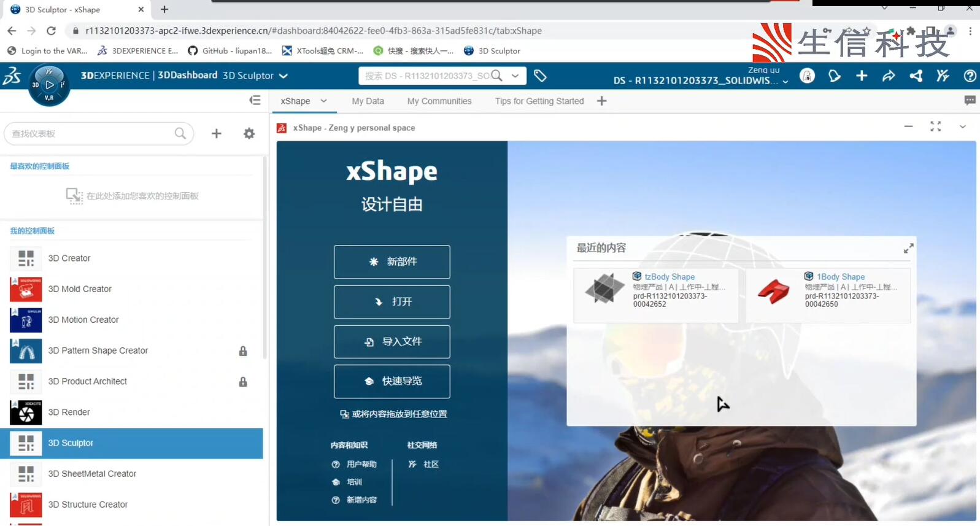Click the magnifier icon in top search bar

(497, 75)
